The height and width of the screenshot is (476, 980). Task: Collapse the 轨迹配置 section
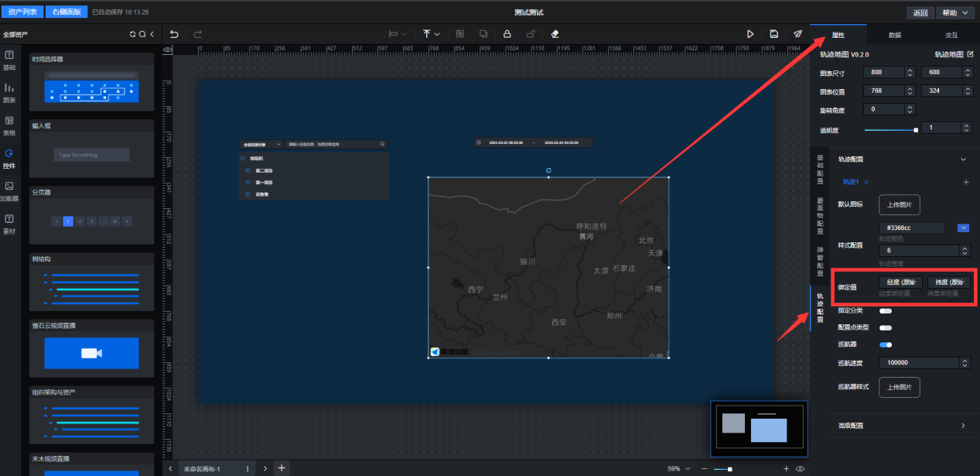(x=963, y=159)
